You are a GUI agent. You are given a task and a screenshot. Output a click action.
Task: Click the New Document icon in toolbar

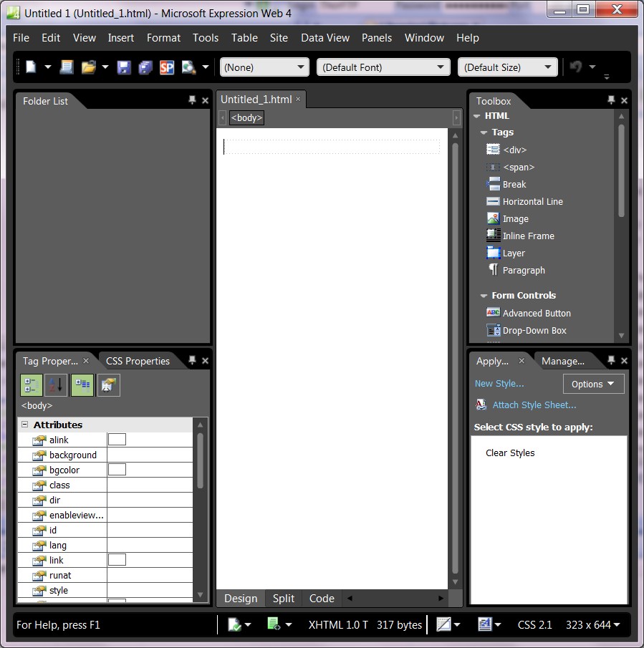tap(32, 67)
